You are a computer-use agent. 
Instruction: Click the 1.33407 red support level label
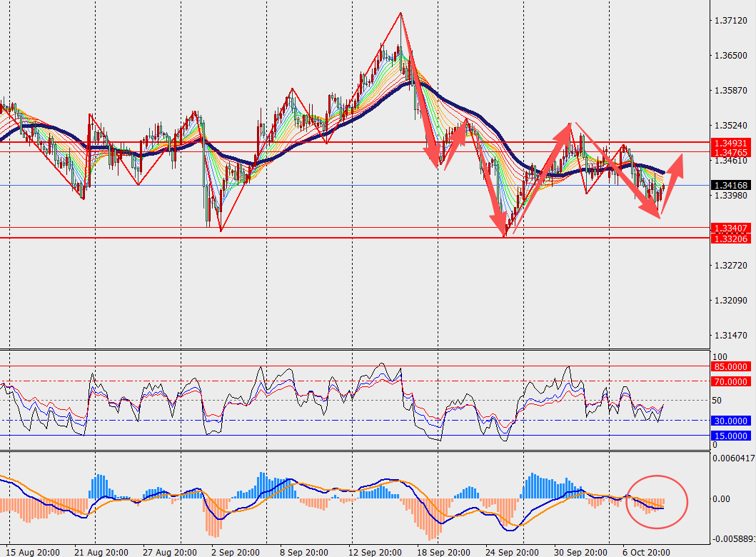coord(730,229)
